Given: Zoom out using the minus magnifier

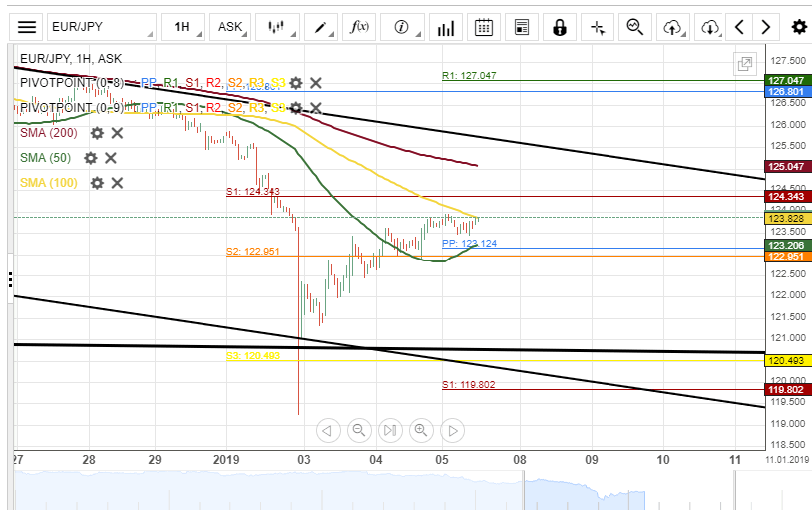Looking at the screenshot, I should [359, 430].
